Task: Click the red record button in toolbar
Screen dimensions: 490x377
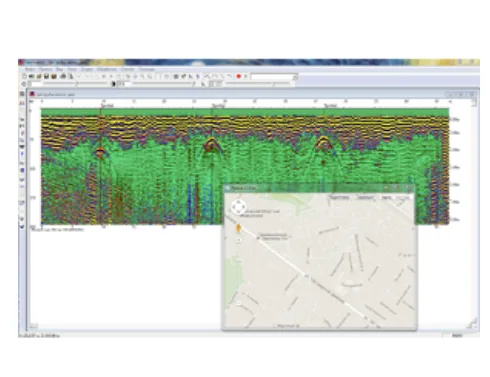Action: point(239,76)
